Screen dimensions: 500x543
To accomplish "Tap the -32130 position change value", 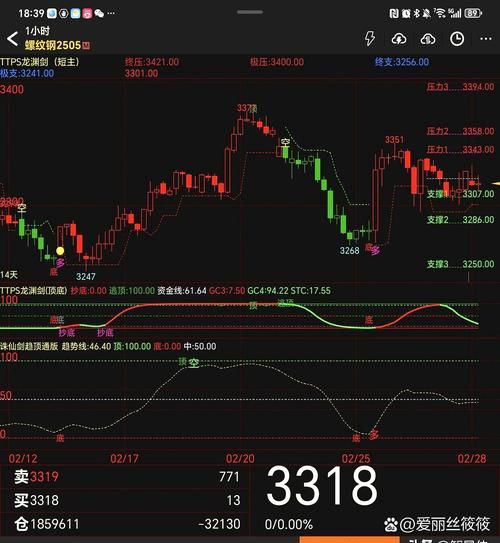I will coord(220,524).
